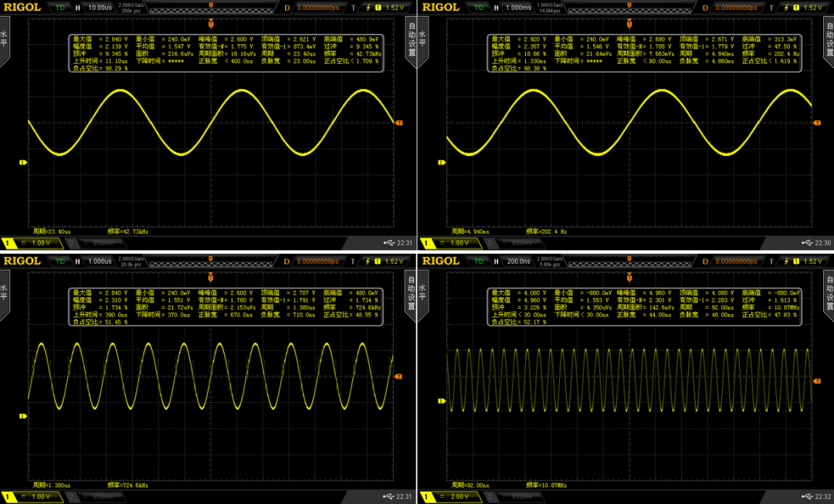The height and width of the screenshot is (504, 834).
Task: Click the orange trigger position marker atop the 200.0ns grid
Action: (629, 277)
